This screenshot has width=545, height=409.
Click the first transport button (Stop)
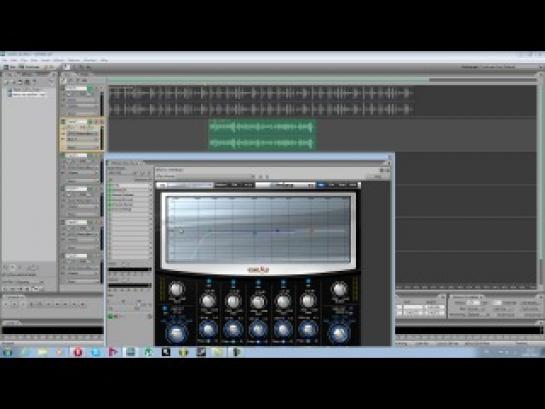(6, 304)
